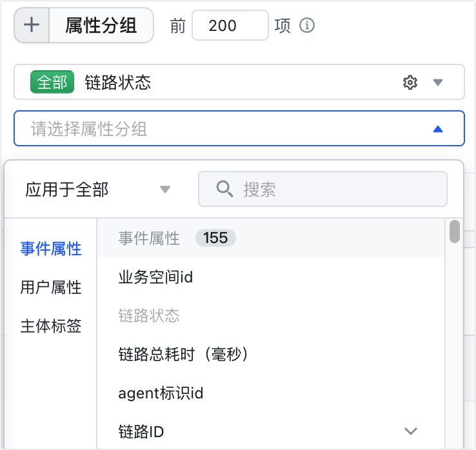
Task: Open gear settings for 链路状态 group
Action: (410, 83)
